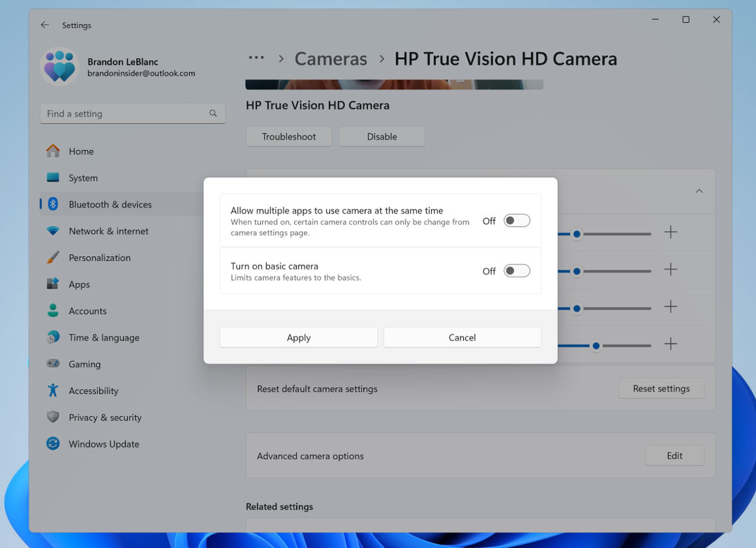Image resolution: width=756 pixels, height=548 pixels.
Task: Go to the Cameras breadcrumb
Action: pos(330,59)
